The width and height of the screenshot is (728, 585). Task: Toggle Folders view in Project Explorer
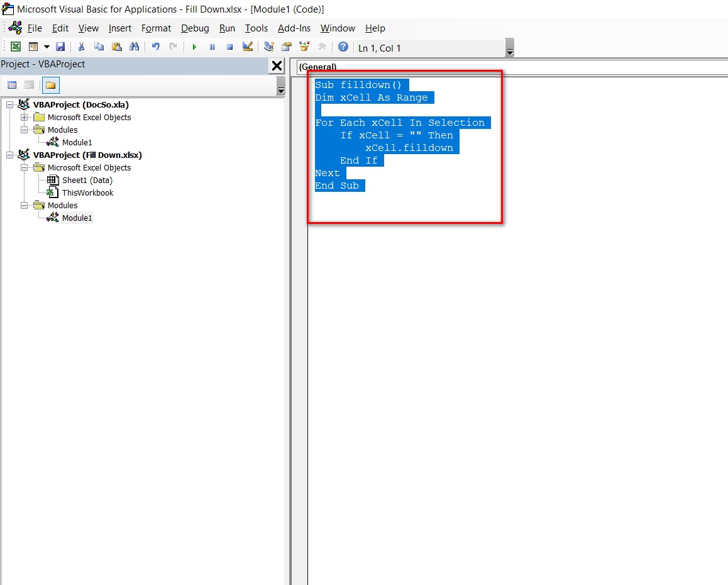click(50, 85)
